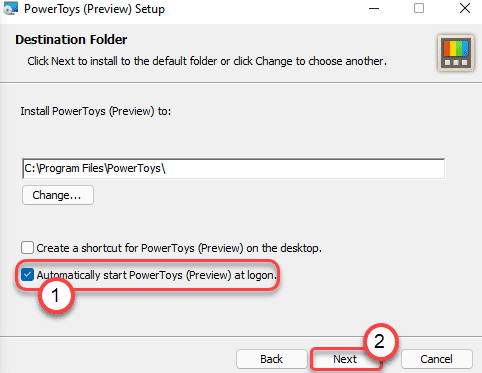Viewport: 482px width, 373px height.
Task: Tick the desktop shortcut checkbox
Action: coord(27,248)
